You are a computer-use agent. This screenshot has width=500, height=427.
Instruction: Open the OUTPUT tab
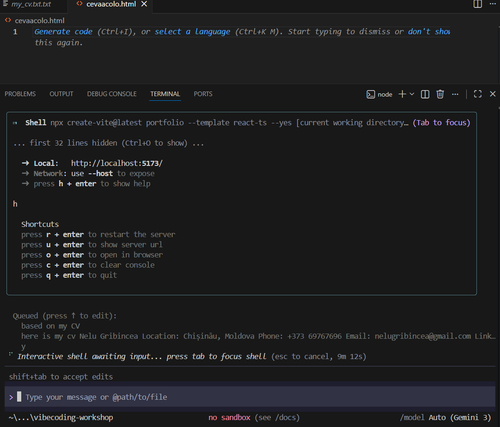61,94
